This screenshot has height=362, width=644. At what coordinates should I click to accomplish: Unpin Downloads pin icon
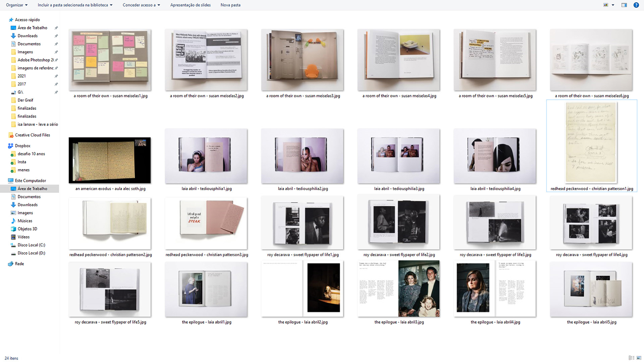56,36
